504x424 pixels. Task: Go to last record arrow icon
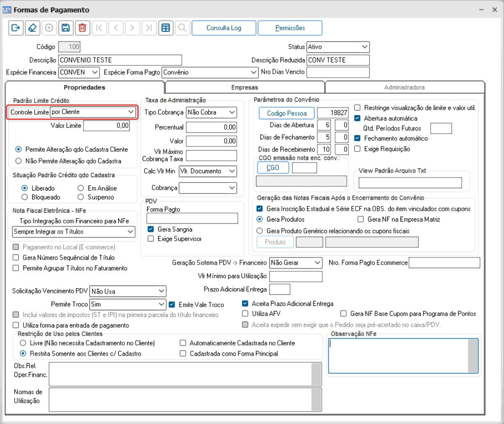[149, 28]
